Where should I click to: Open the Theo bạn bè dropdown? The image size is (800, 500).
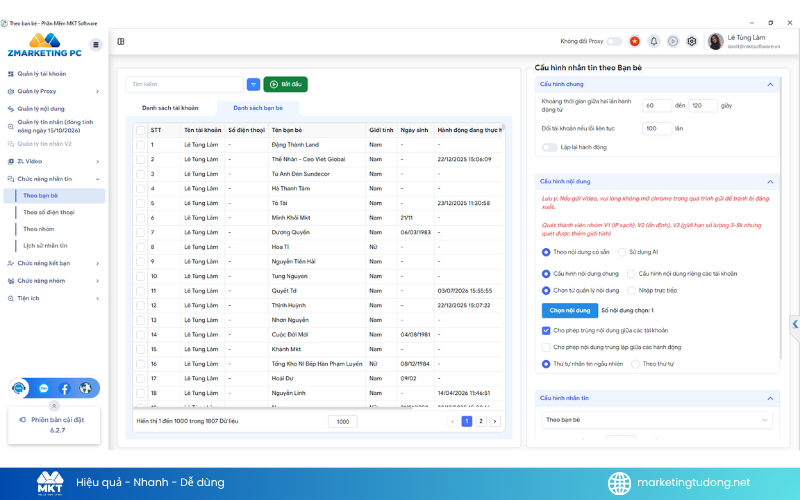pos(657,420)
